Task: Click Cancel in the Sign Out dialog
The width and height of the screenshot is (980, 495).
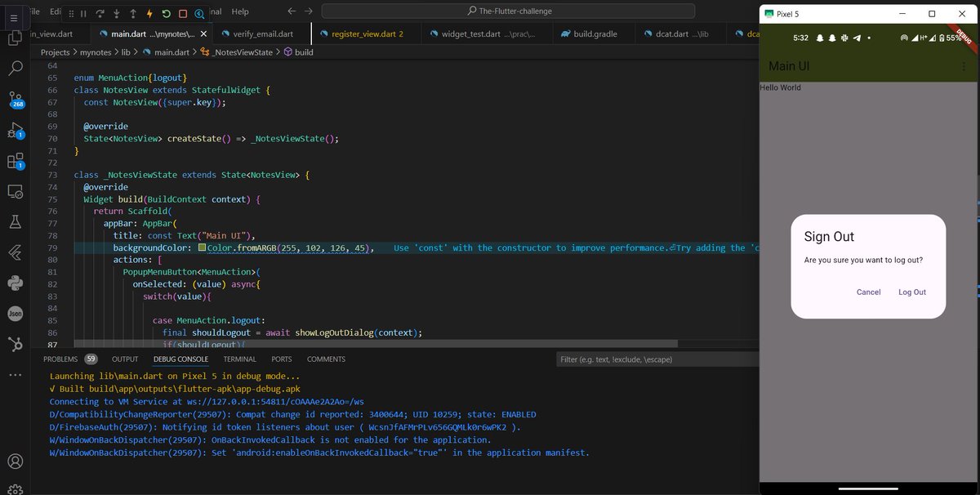Action: tap(868, 292)
